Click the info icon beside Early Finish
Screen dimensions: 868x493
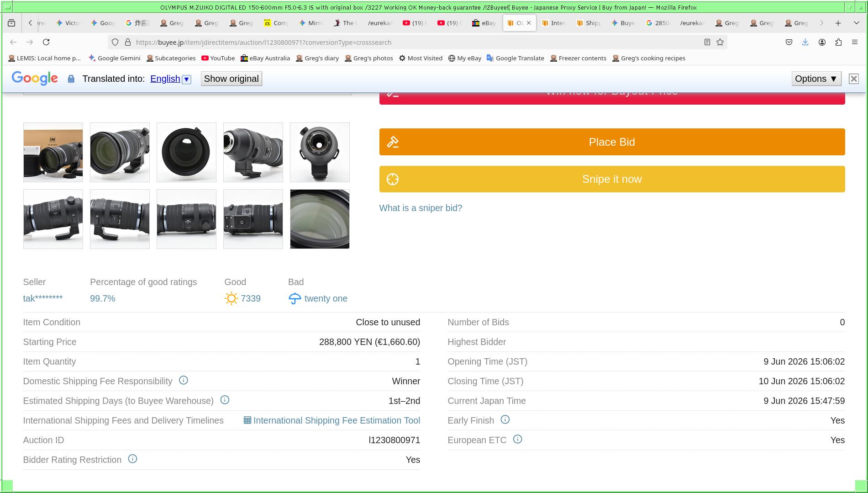coord(505,419)
